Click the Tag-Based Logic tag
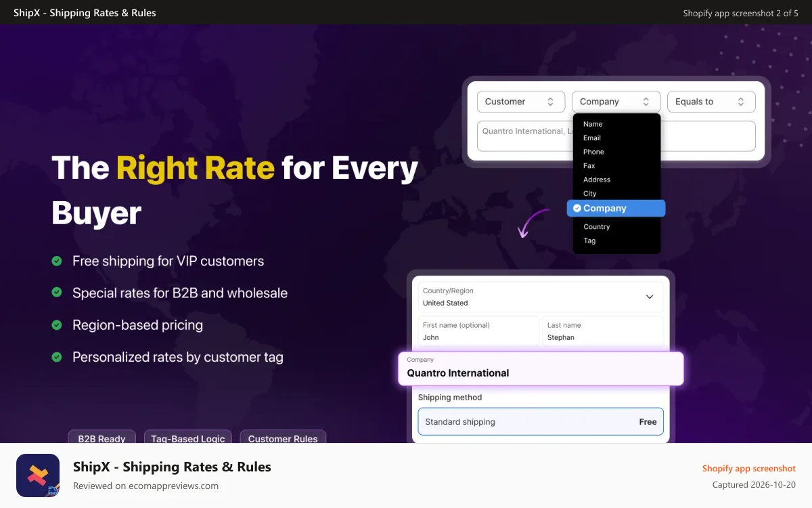Image resolution: width=812 pixels, height=508 pixels. (187, 438)
